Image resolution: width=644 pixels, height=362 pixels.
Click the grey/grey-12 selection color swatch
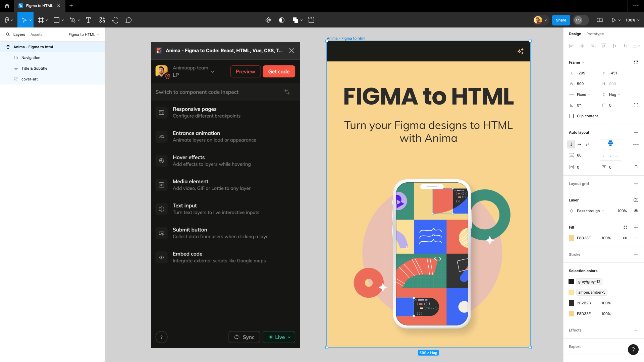tap(572, 282)
